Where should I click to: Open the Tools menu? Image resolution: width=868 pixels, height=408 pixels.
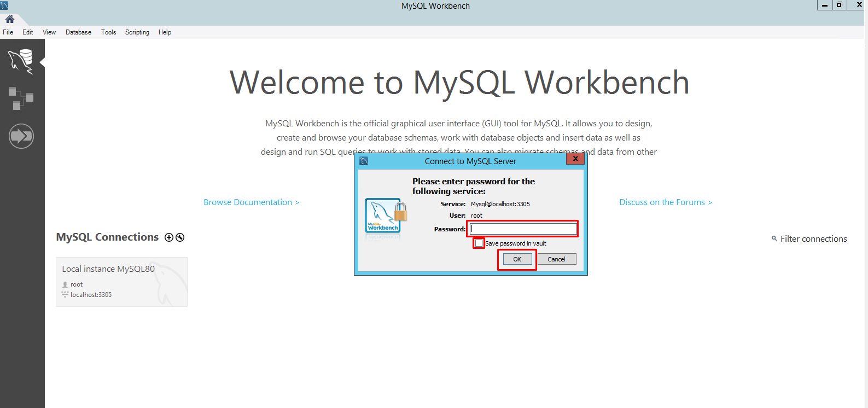[x=109, y=32]
